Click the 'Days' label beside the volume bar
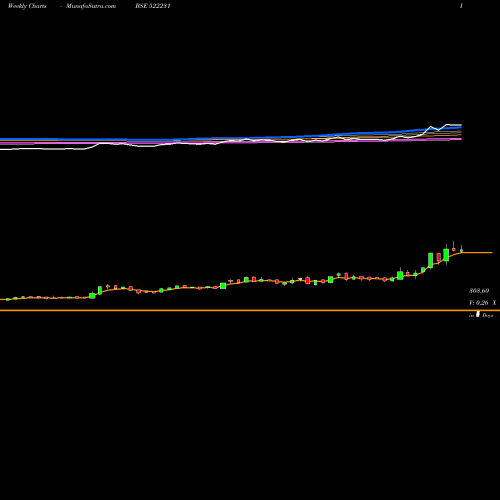This screenshot has height=500, width=500. click(488, 315)
